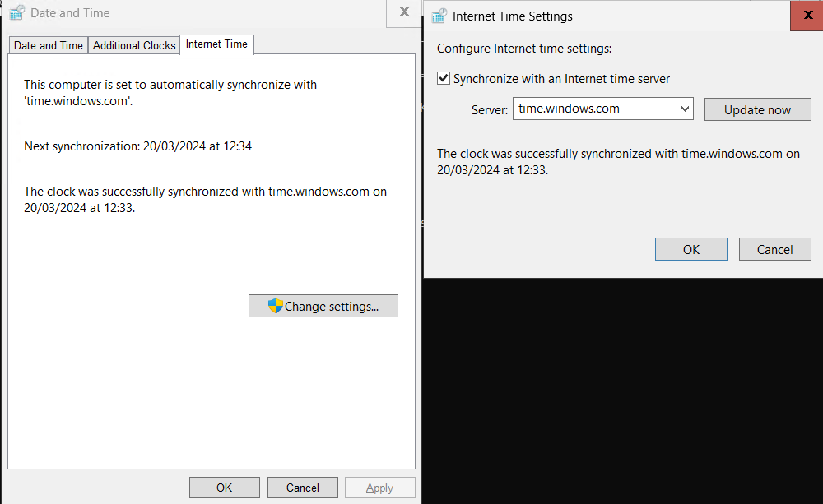
Task: Click OK in the Date and Time dialog
Action: click(224, 487)
